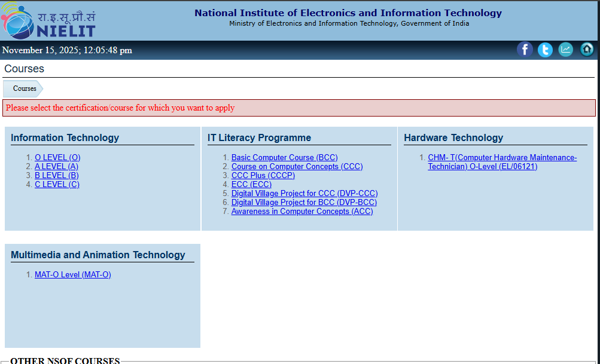Open the C LEVEL (C) link

pos(57,185)
